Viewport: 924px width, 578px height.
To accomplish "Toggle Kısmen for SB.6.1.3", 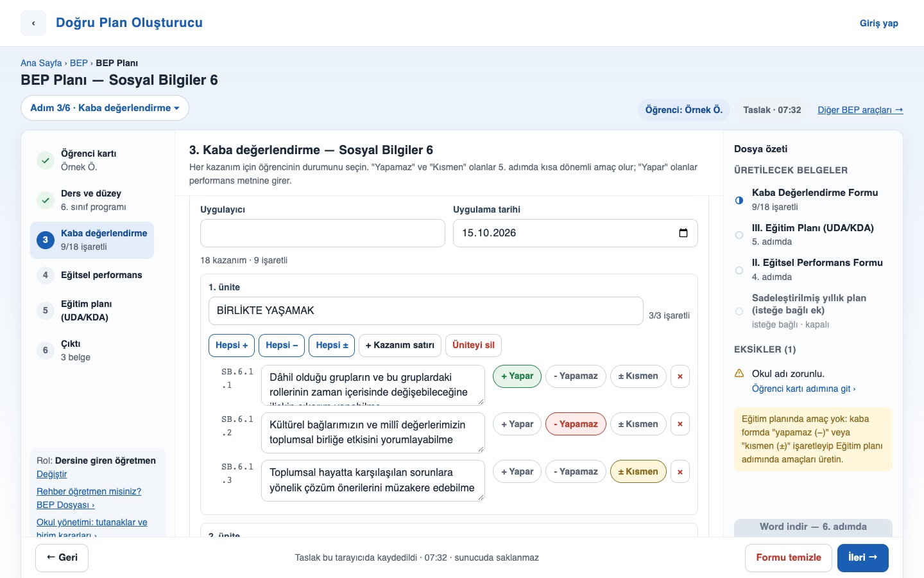I will coord(638,471).
